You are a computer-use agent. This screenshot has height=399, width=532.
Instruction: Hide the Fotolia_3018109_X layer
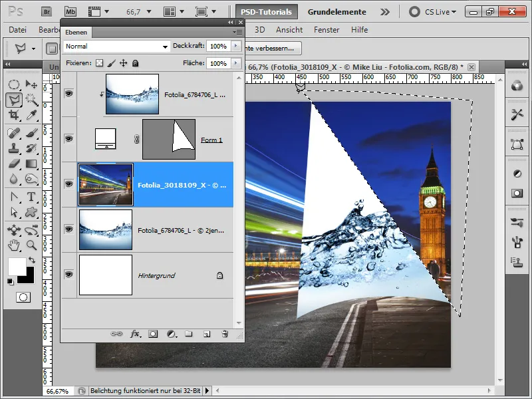click(69, 184)
